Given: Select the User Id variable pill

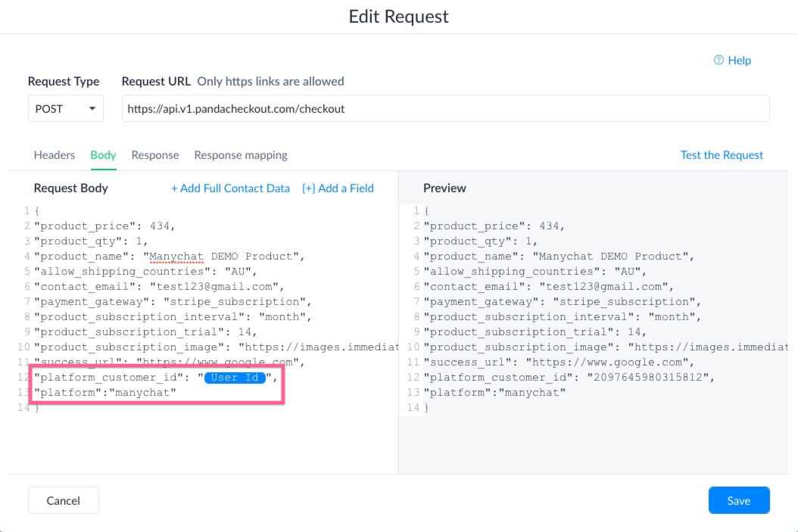Looking at the screenshot, I should click(235, 378).
